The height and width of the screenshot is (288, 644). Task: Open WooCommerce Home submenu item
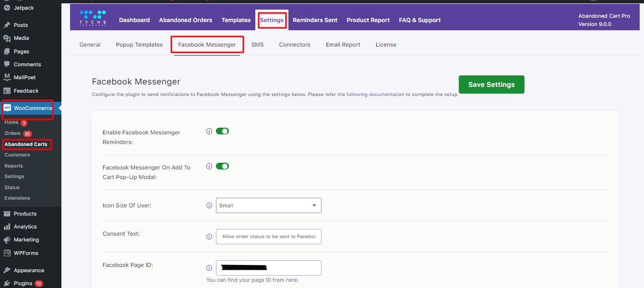click(12, 122)
